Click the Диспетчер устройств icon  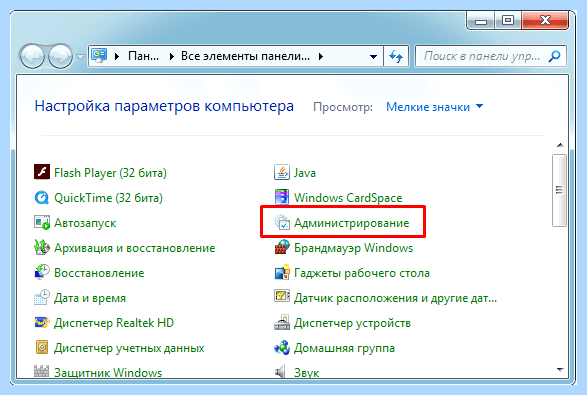click(282, 322)
